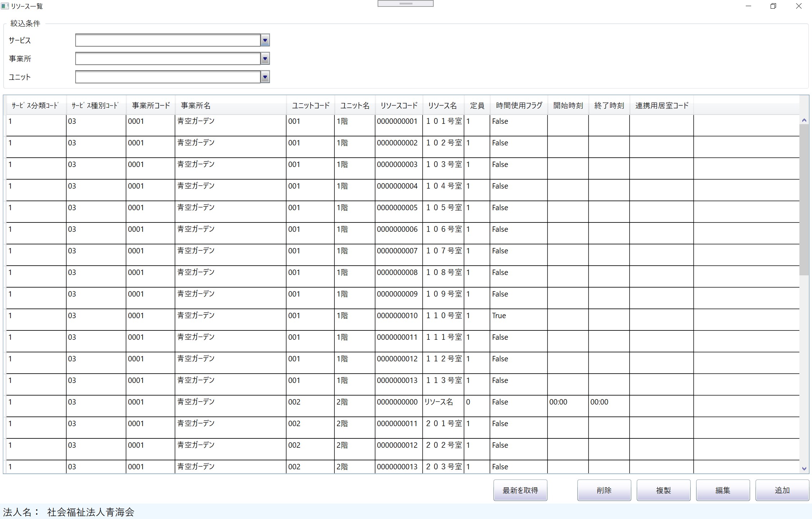Click the 時間使用フラグ column header

[x=519, y=105]
